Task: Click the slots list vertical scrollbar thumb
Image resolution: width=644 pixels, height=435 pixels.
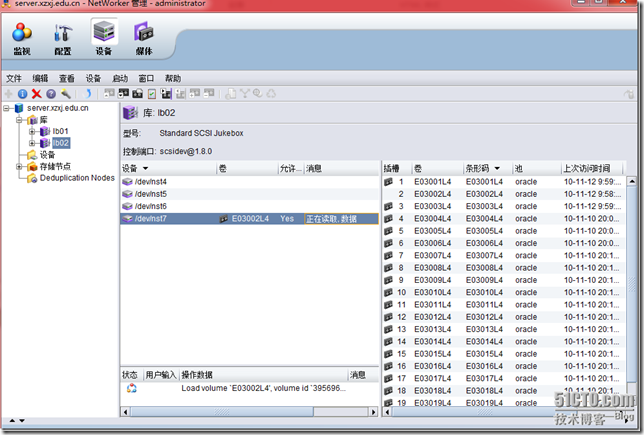Action: coord(632,284)
